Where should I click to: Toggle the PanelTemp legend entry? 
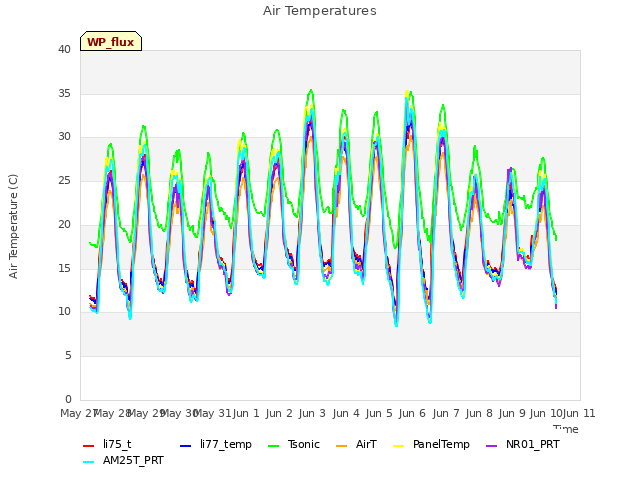431,444
